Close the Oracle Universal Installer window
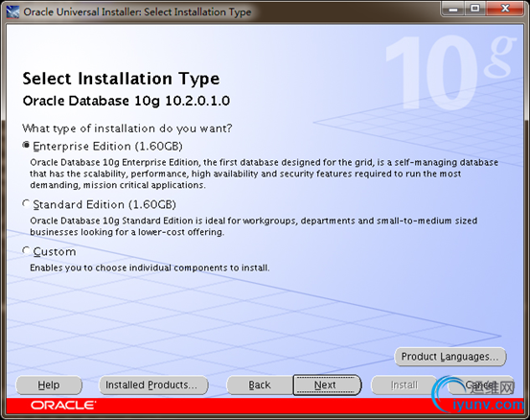530x420 pixels. (505, 9)
